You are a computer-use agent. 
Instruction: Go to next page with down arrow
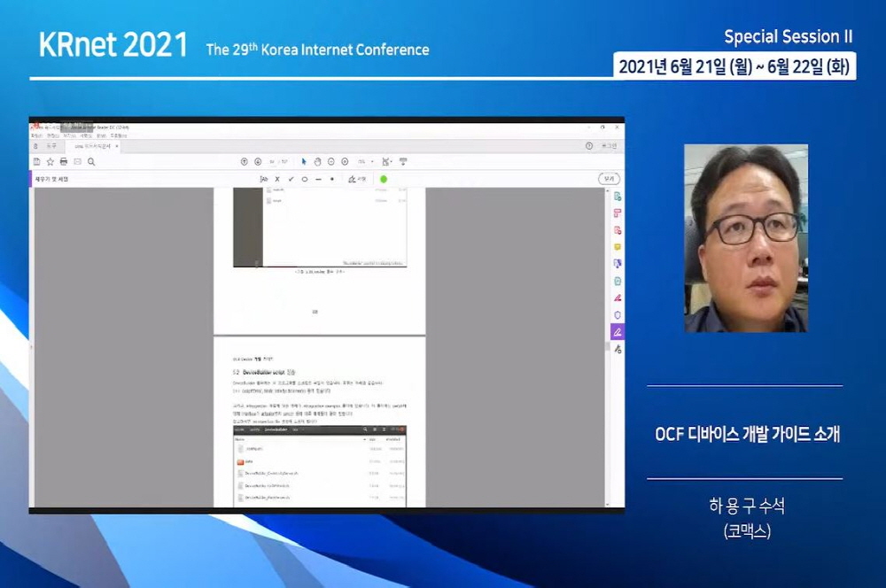[x=258, y=162]
